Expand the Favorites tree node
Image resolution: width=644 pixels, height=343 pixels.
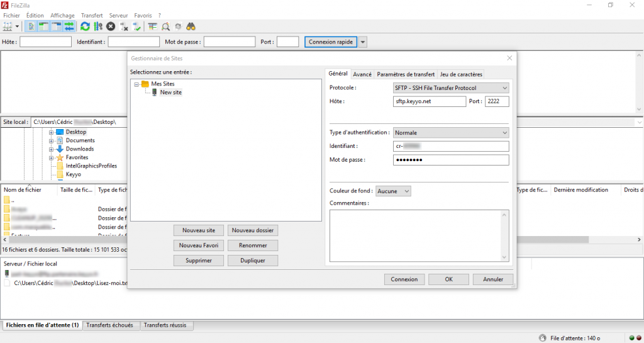click(51, 158)
